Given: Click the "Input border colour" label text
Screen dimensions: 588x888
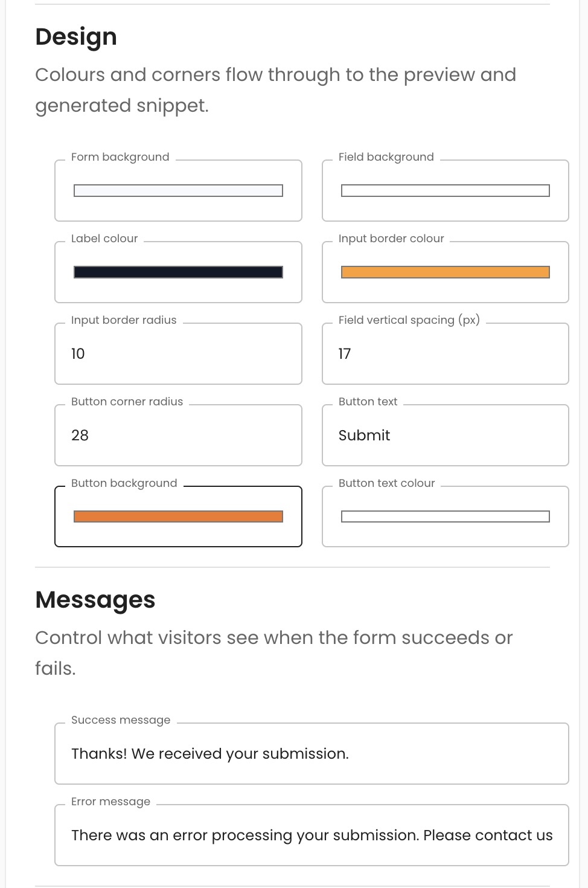Looking at the screenshot, I should 391,239.
